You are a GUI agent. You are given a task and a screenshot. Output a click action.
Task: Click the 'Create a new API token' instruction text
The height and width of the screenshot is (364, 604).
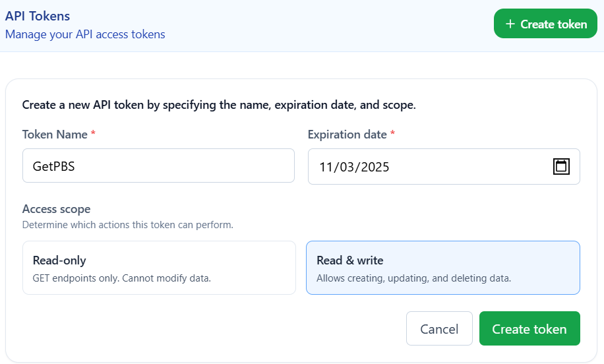tap(219, 105)
